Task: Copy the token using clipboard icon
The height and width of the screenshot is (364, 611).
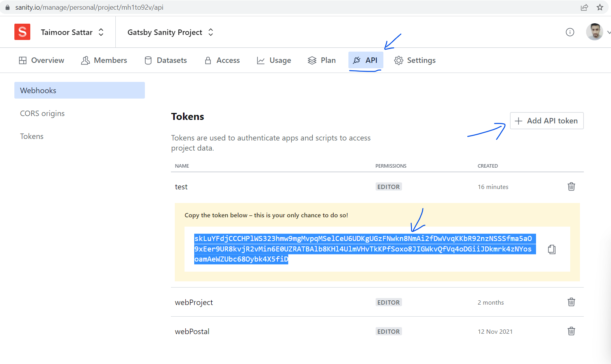Action: pos(552,249)
